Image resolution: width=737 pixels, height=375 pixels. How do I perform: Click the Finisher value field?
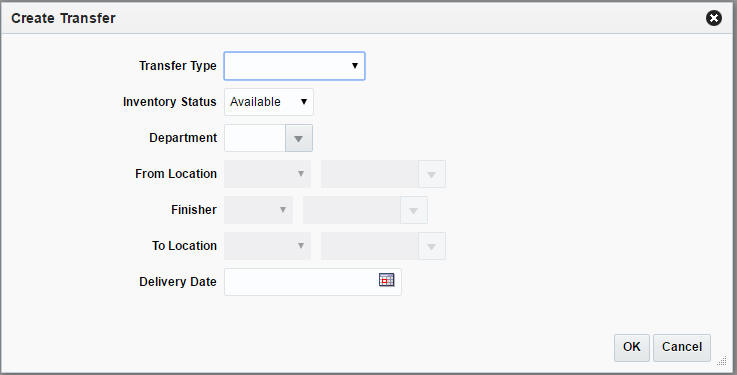pos(352,210)
